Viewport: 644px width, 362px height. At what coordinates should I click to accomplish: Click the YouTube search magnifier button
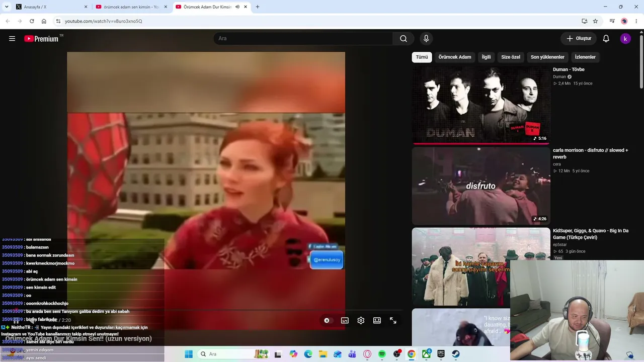(404, 39)
